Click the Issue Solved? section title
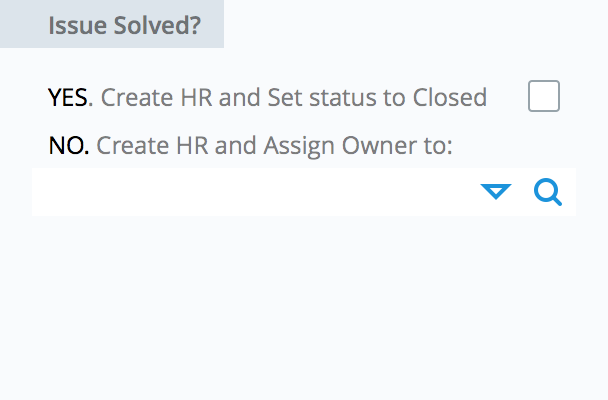This screenshot has width=608, height=400. tap(124, 26)
